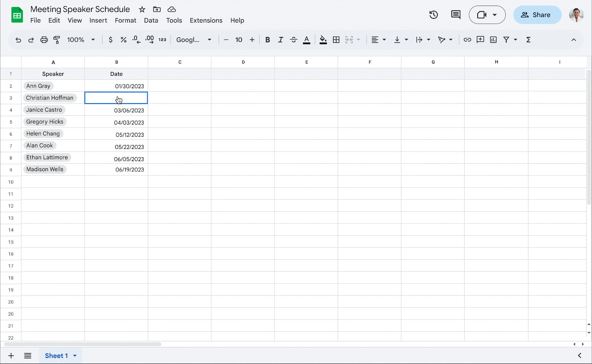The height and width of the screenshot is (364, 592).
Task: Open the Format menu
Action: click(125, 20)
